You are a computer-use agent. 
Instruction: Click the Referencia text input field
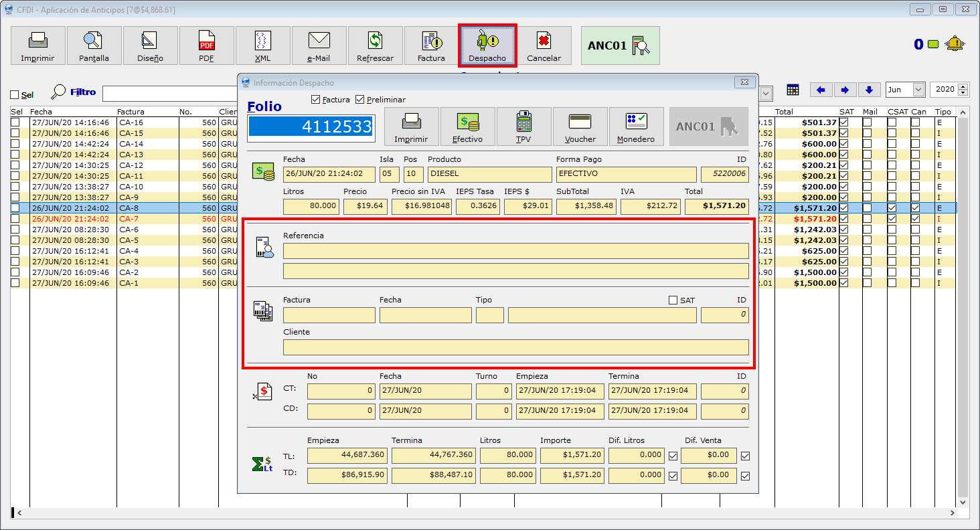(515, 251)
